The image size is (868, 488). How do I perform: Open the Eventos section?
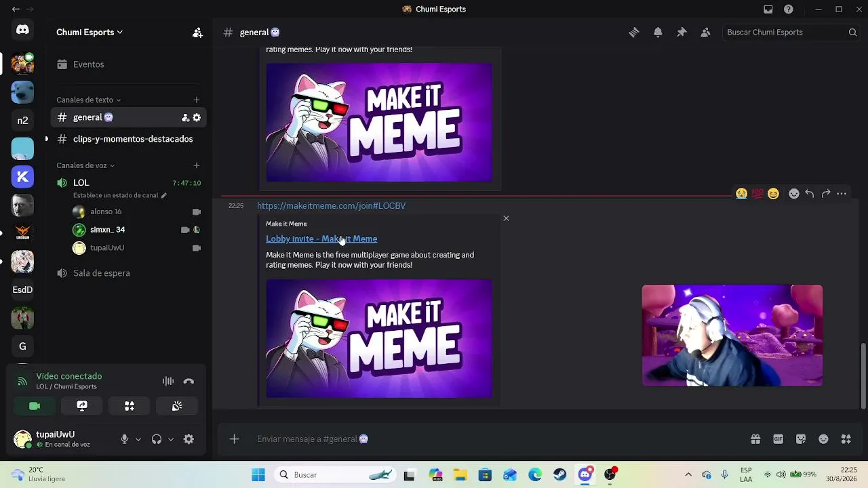(128, 64)
